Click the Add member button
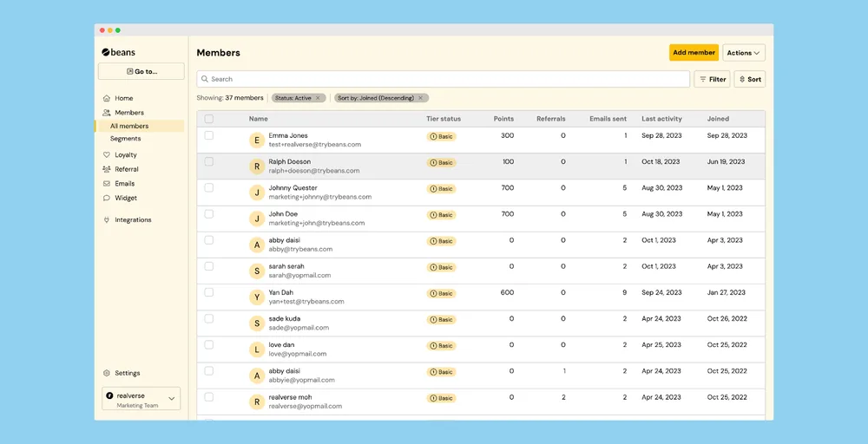Screen dimensions: 868x444 (x=694, y=53)
